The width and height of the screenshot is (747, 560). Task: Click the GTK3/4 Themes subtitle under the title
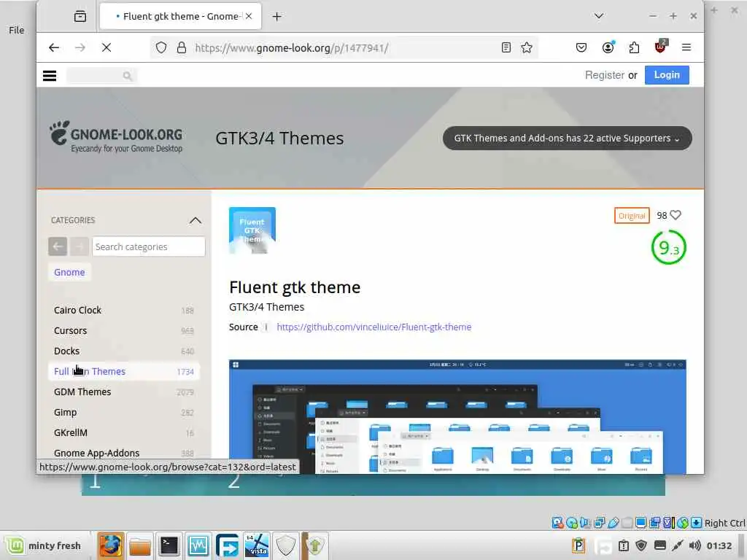point(266,307)
